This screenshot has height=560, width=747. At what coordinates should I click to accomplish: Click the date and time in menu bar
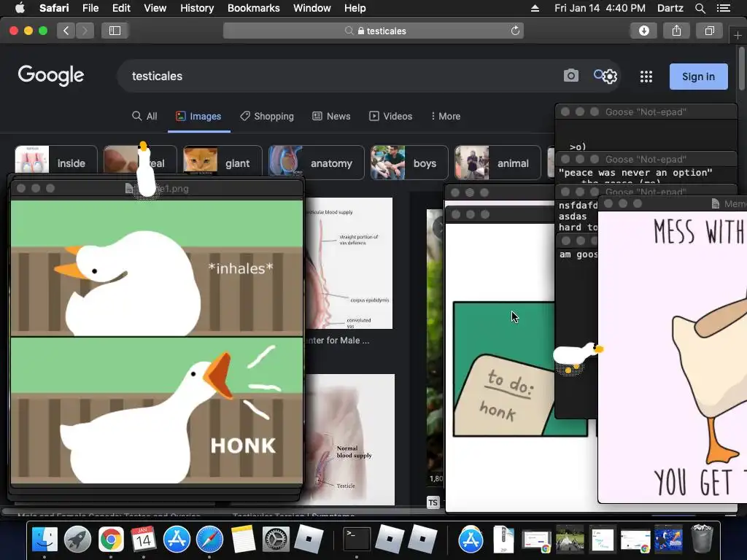600,8
